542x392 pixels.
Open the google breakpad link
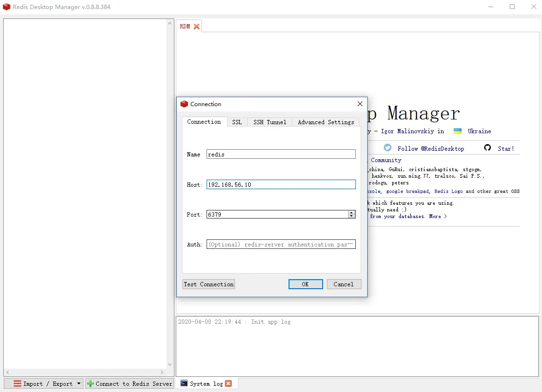point(407,191)
